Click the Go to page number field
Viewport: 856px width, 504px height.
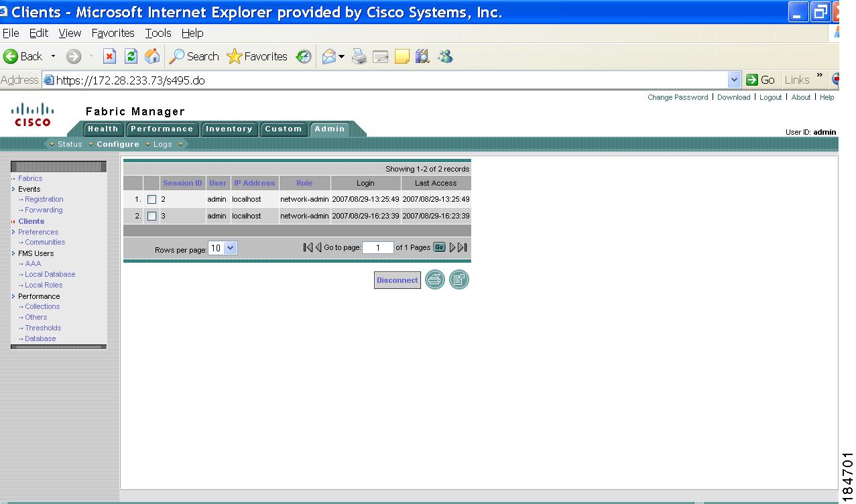pyautogui.click(x=378, y=248)
